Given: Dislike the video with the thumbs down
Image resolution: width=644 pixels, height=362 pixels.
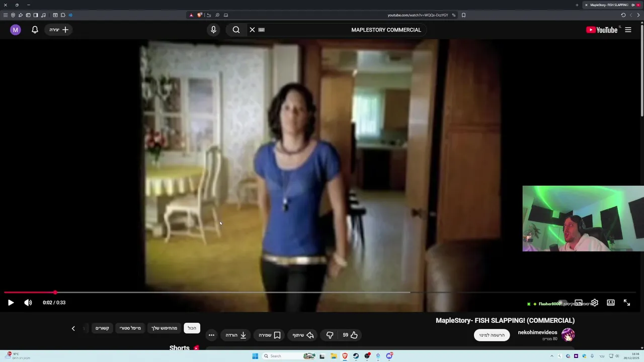Looking at the screenshot, I should (330, 335).
